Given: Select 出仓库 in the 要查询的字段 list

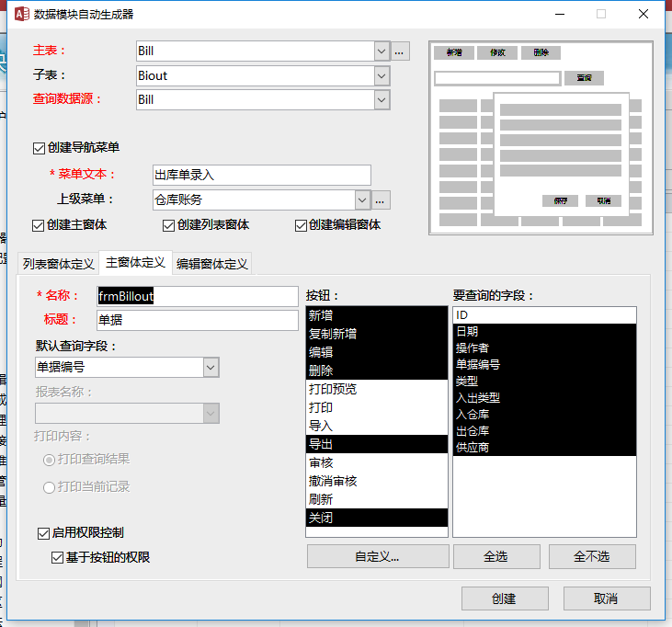Looking at the screenshot, I should (x=544, y=431).
